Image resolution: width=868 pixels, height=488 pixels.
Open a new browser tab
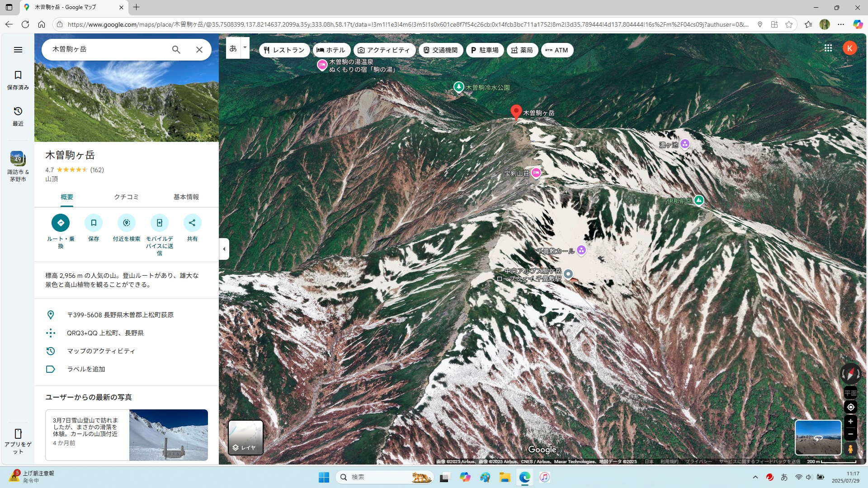coord(136,7)
